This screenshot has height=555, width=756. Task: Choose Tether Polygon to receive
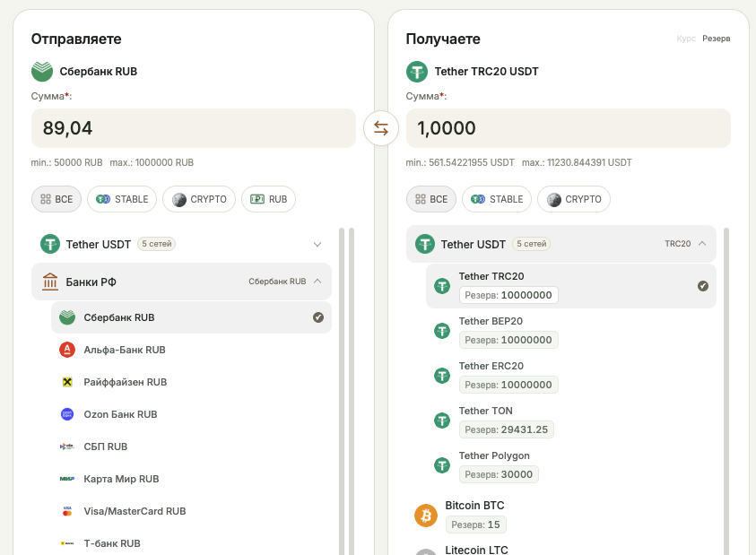click(x=571, y=465)
